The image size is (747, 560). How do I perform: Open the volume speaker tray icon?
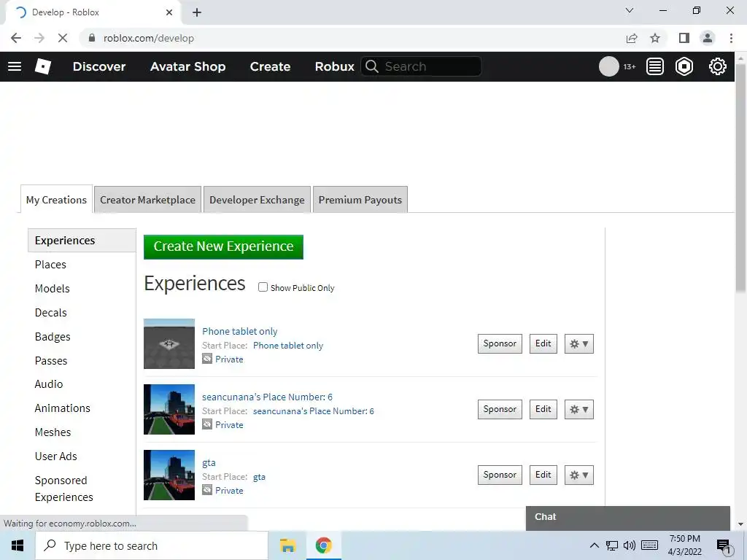point(630,545)
